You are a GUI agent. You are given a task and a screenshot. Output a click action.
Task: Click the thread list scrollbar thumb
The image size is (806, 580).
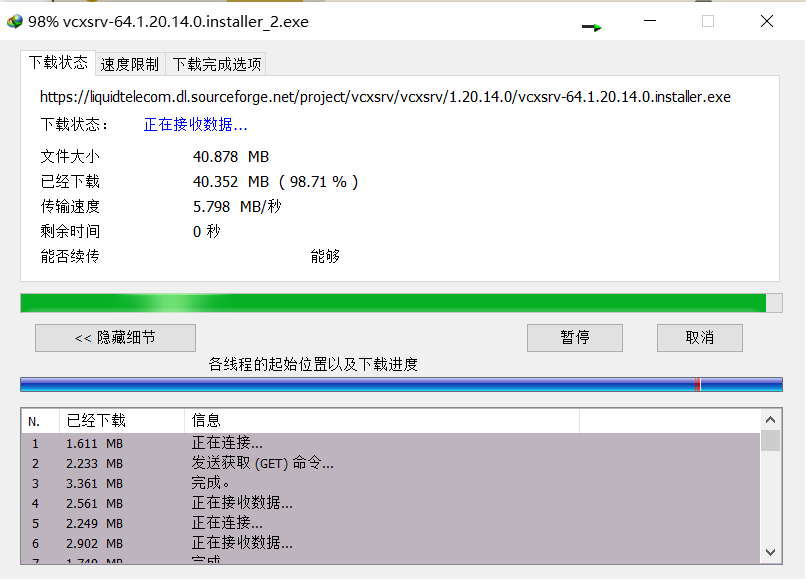[x=770, y=441]
